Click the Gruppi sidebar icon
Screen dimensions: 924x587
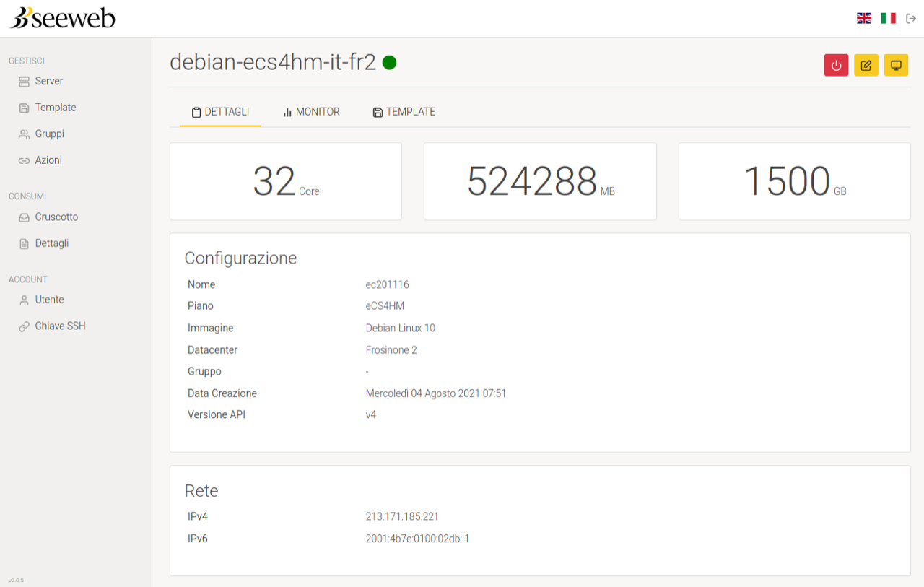(x=24, y=134)
